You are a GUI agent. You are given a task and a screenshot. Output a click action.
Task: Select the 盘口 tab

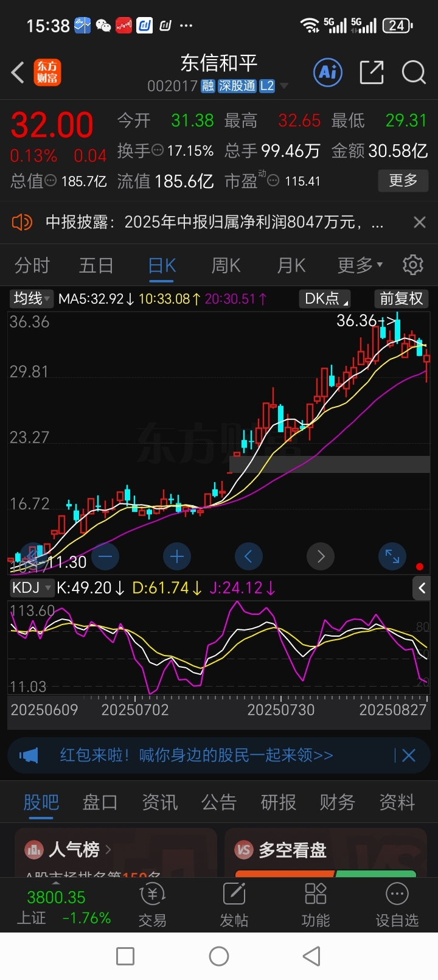[x=100, y=802]
